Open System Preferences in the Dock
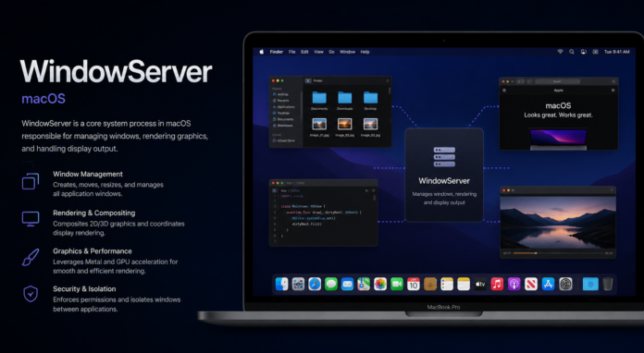The height and width of the screenshot is (353, 644). [565, 284]
